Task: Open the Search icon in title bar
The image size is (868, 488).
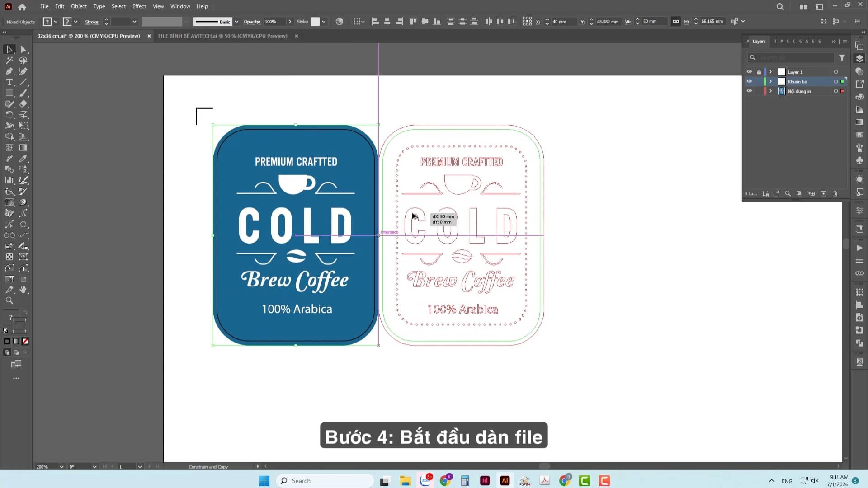Action: click(780, 7)
